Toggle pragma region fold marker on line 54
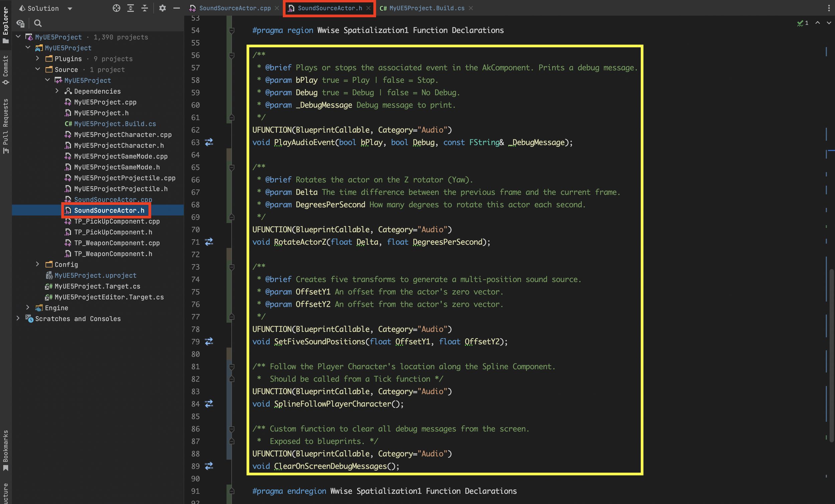Screen dimensions: 835x504 (232, 30)
